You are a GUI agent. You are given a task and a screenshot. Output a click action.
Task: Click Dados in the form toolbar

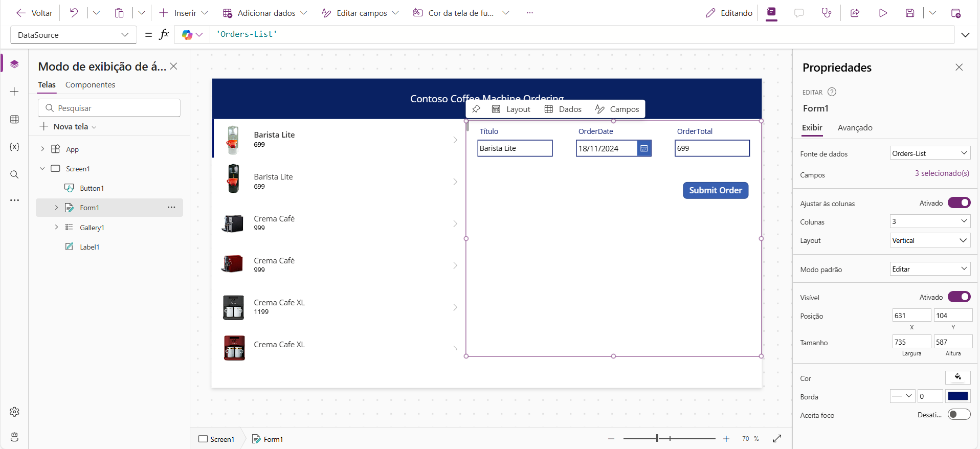click(563, 109)
